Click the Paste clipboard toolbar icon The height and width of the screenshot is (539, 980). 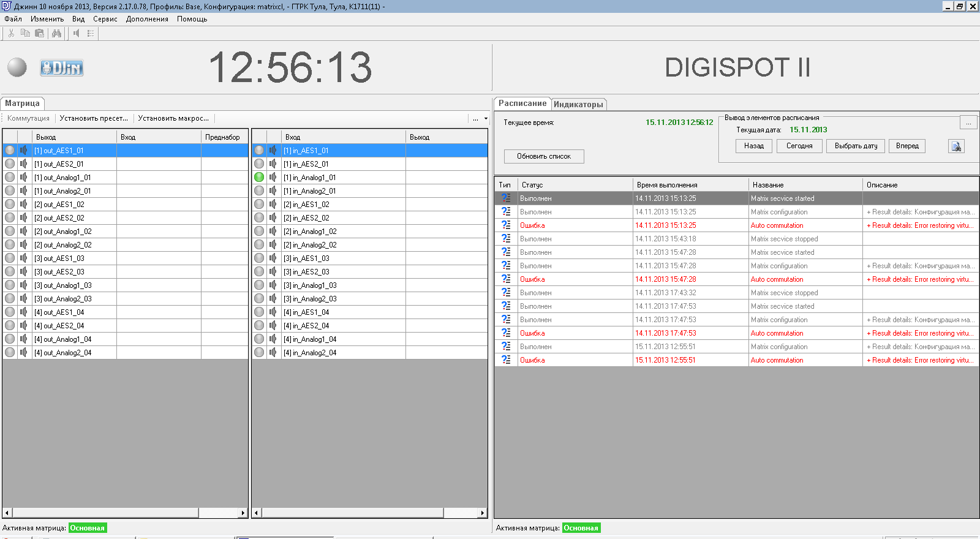39,33
